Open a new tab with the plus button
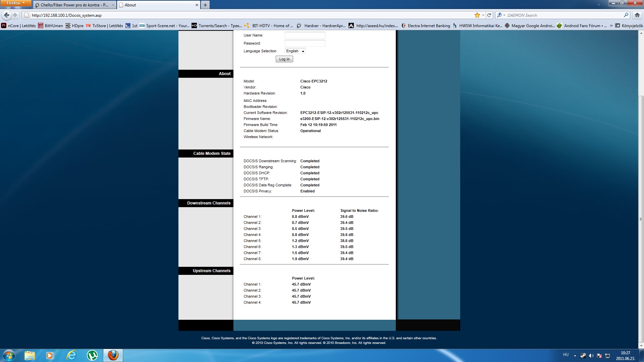644x362 pixels. click(205, 5)
